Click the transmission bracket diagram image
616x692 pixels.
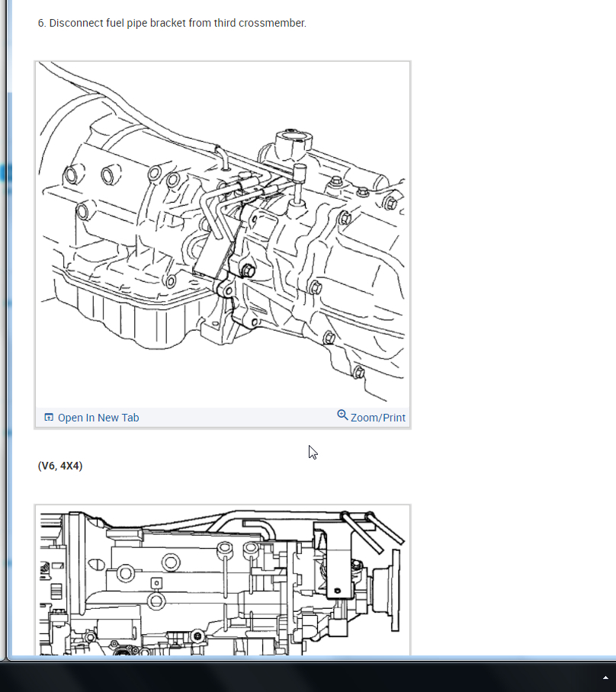tap(223, 235)
